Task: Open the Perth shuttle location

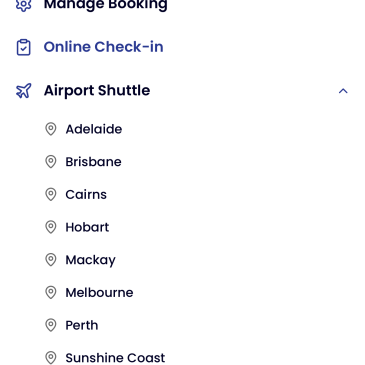Action: click(82, 325)
